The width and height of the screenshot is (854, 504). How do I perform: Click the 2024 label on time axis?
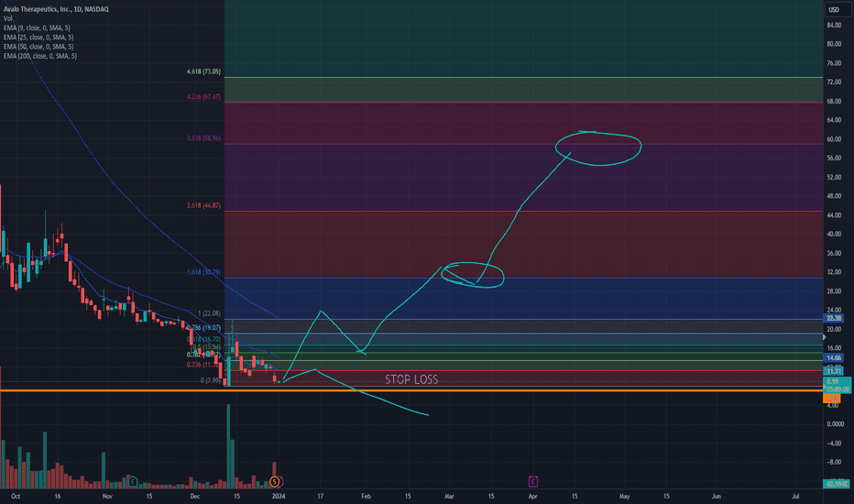[279, 497]
